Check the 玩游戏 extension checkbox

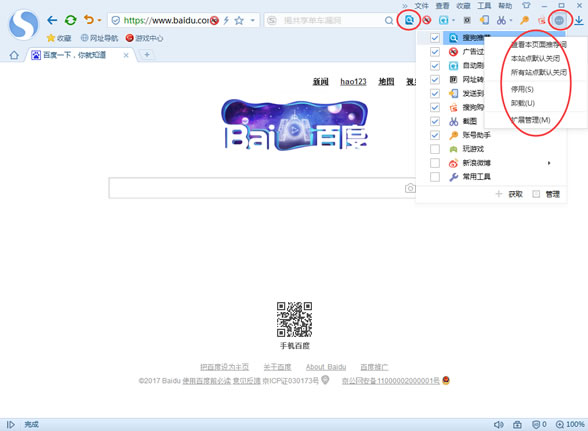point(435,149)
